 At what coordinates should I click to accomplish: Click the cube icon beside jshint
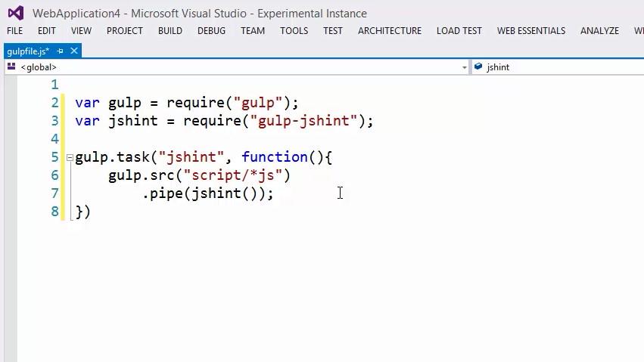pos(478,67)
